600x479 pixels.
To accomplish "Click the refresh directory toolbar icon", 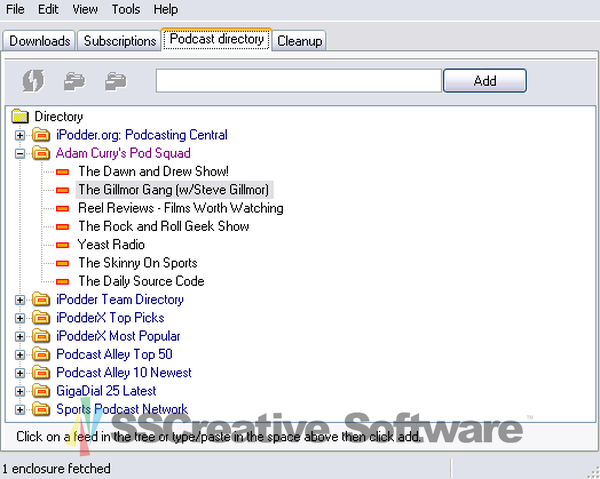I will click(x=34, y=81).
